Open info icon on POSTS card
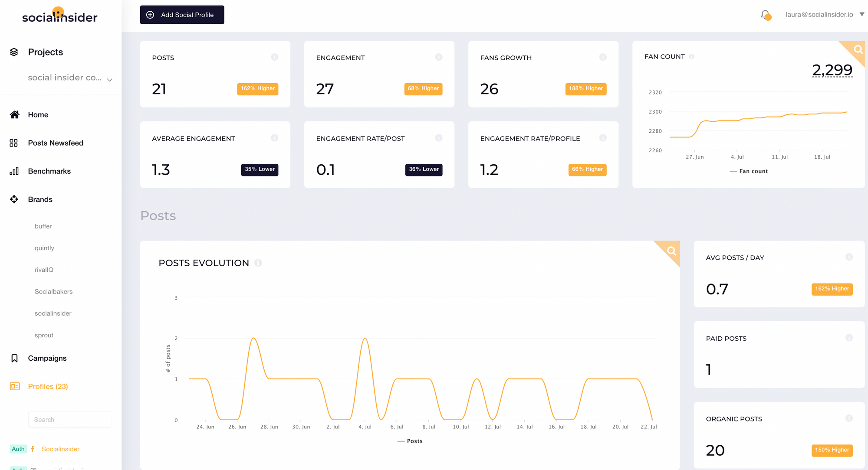Viewport: 868px width, 470px height. pyautogui.click(x=275, y=57)
